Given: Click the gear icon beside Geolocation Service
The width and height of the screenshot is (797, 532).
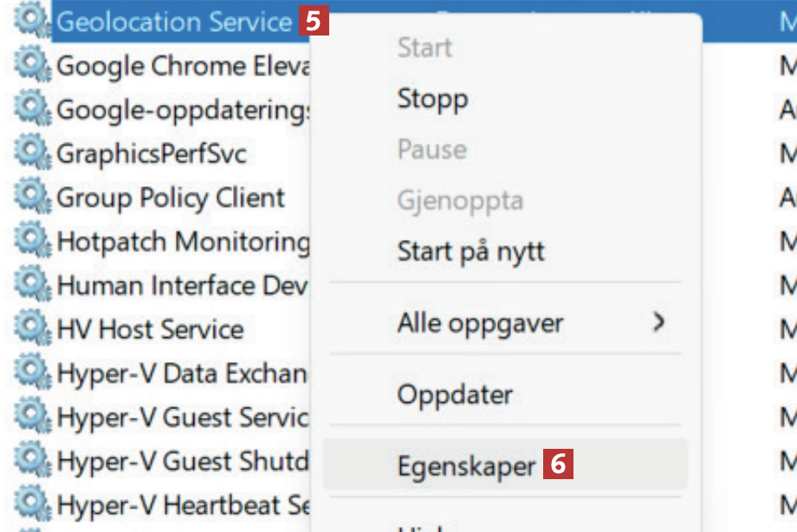Looking at the screenshot, I should [x=32, y=21].
